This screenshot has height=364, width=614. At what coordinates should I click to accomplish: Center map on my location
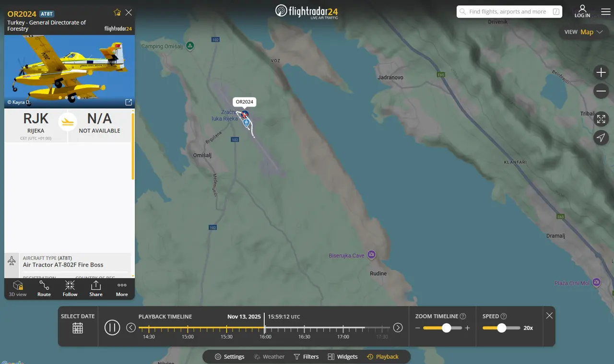click(601, 138)
